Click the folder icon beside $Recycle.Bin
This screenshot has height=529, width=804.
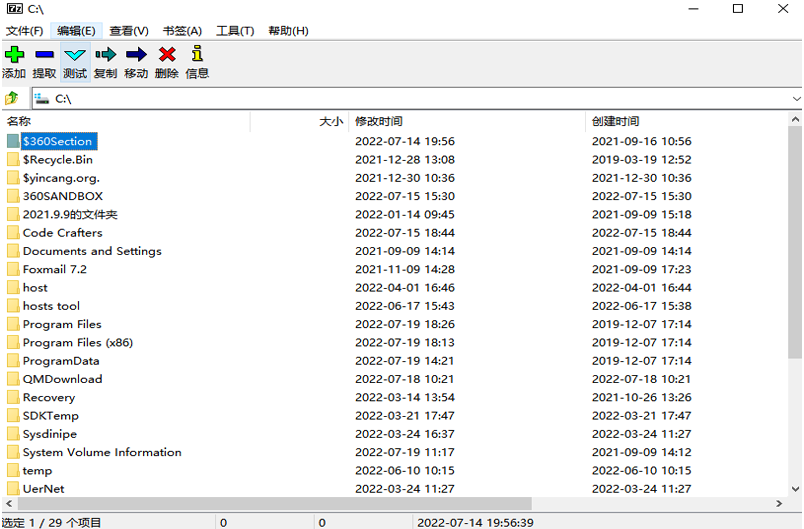coord(13,159)
